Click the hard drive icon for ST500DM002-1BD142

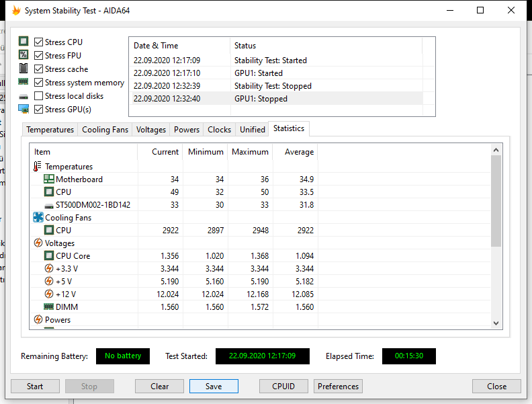[49, 206]
